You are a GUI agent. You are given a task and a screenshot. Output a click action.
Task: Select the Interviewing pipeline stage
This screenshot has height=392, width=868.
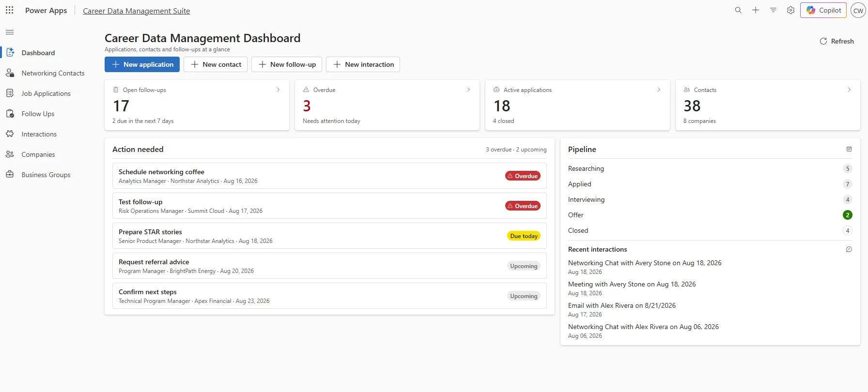click(710, 199)
